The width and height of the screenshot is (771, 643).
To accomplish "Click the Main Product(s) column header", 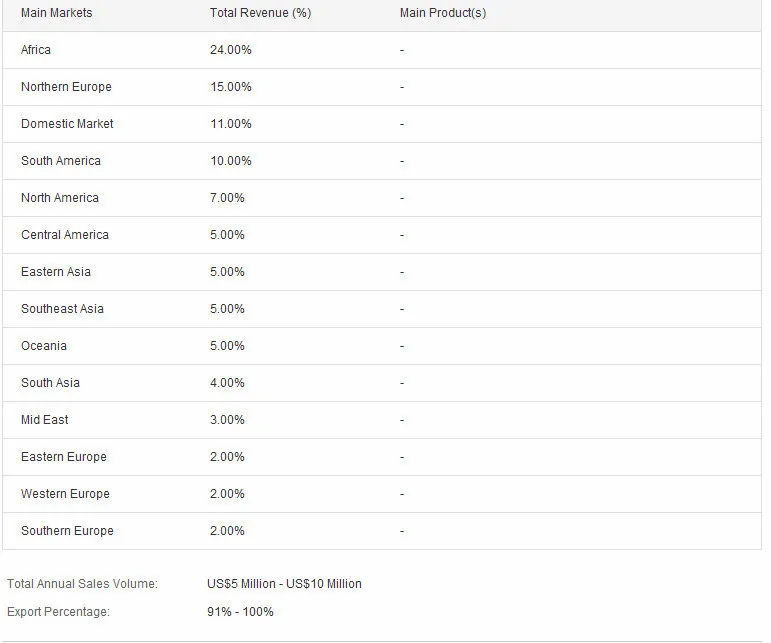I will [x=443, y=13].
